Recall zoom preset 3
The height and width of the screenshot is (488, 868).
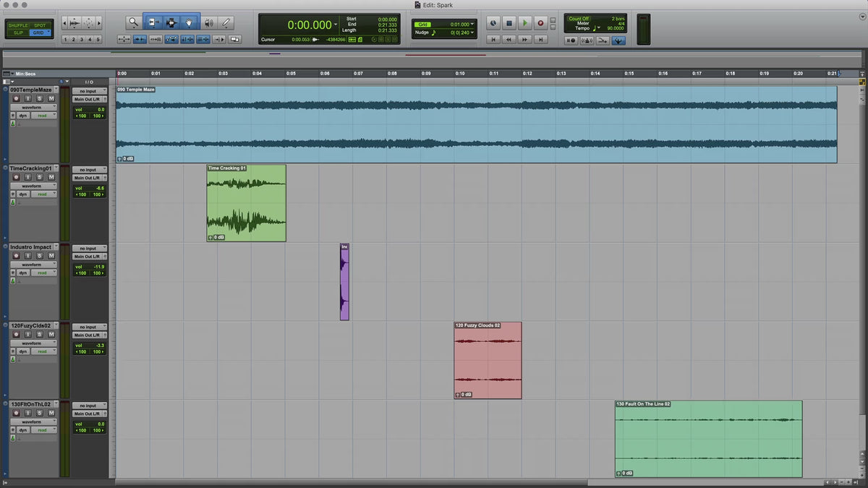82,40
